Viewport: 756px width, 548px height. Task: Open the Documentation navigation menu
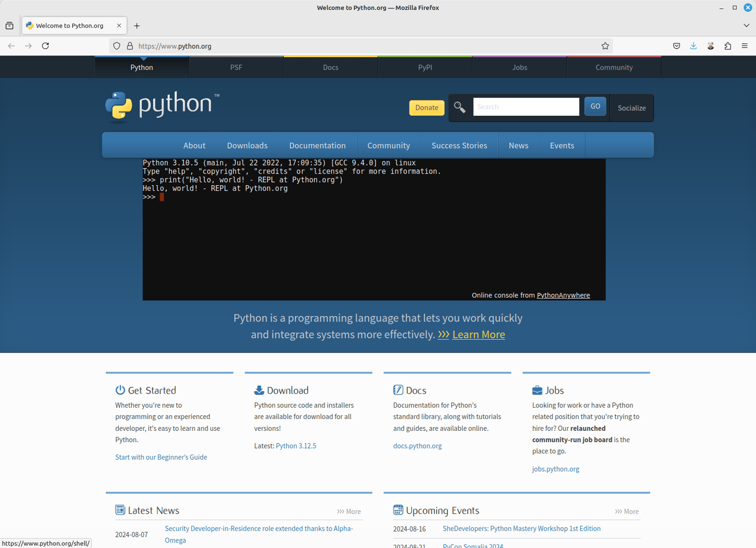coord(317,145)
